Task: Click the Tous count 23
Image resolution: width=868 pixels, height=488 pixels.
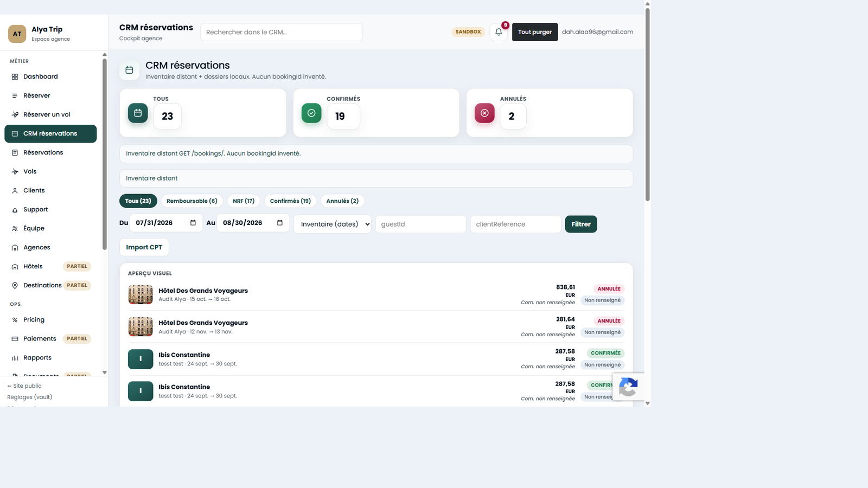Action: pos(168,116)
